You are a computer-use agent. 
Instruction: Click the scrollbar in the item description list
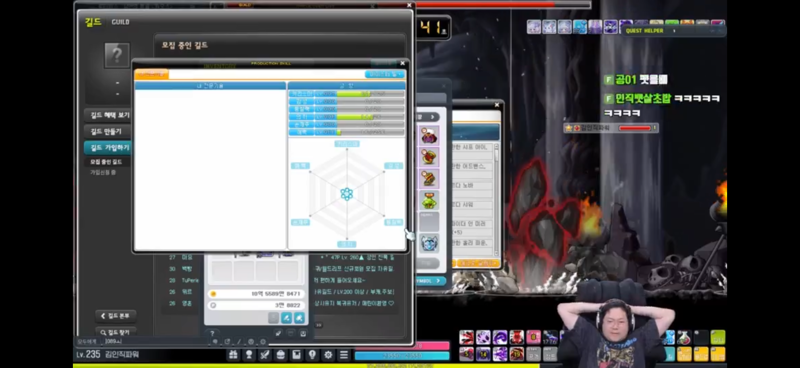point(496,200)
